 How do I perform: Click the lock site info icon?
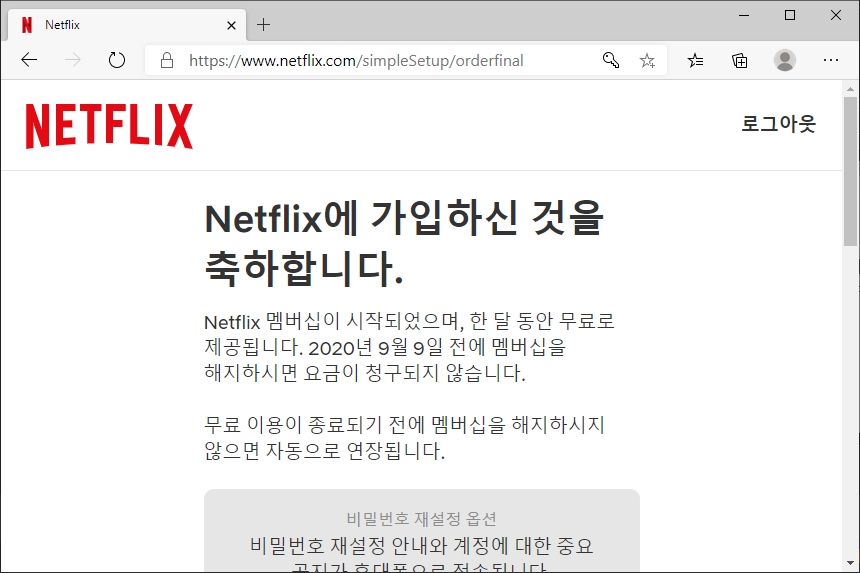pyautogui.click(x=167, y=60)
